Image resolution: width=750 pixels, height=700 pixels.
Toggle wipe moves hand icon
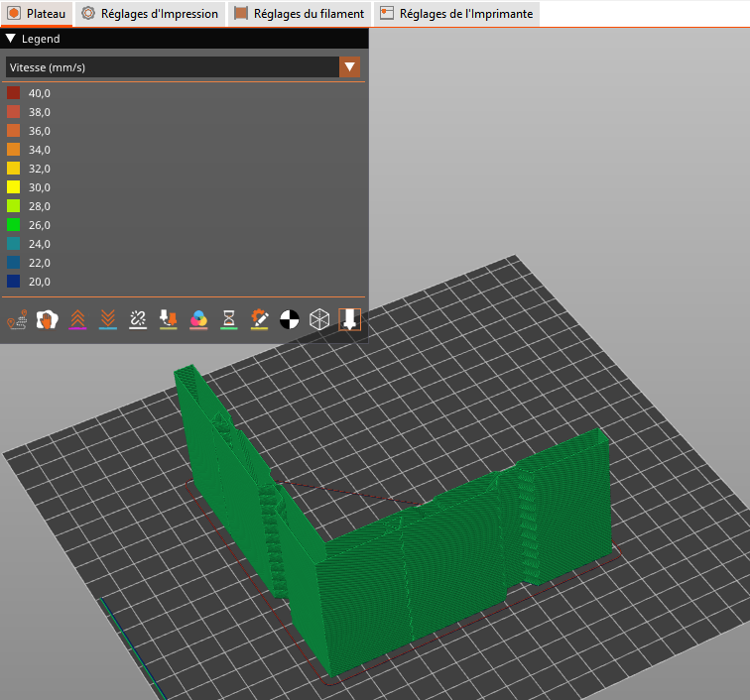point(48,319)
